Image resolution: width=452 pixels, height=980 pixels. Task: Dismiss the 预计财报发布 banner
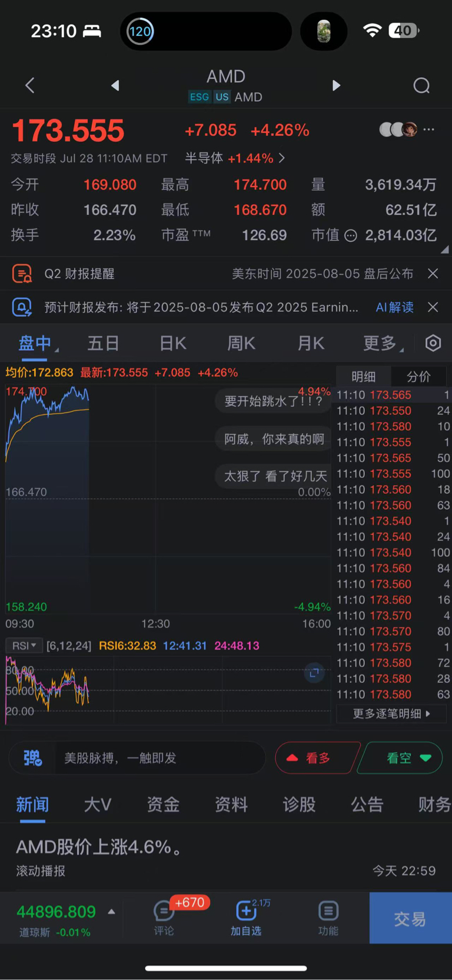tap(433, 307)
